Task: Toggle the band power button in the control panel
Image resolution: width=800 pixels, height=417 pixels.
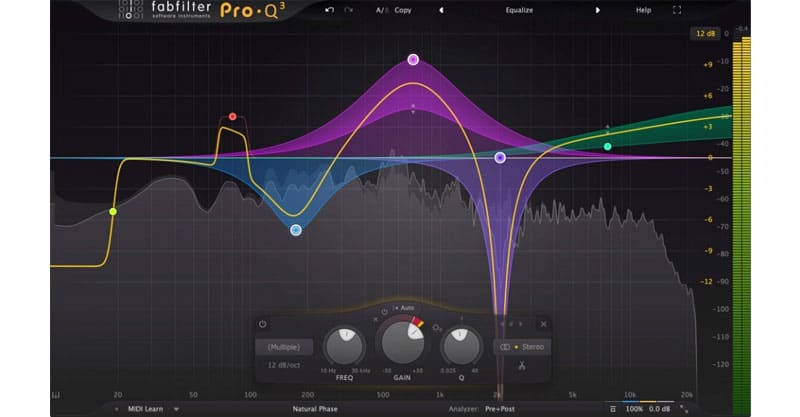Action: pyautogui.click(x=263, y=324)
